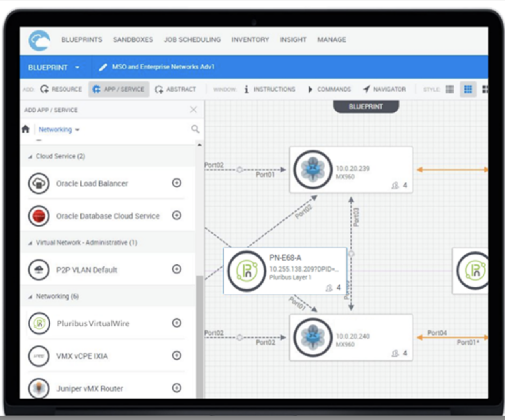The height and width of the screenshot is (420, 505).
Task: Click the Juniper vMX Router icon
Action: point(39,388)
